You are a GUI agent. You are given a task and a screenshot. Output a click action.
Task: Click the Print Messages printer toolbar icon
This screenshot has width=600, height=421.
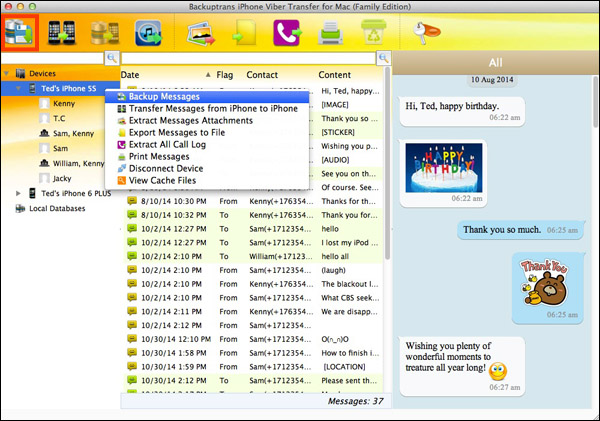pyautogui.click(x=330, y=33)
